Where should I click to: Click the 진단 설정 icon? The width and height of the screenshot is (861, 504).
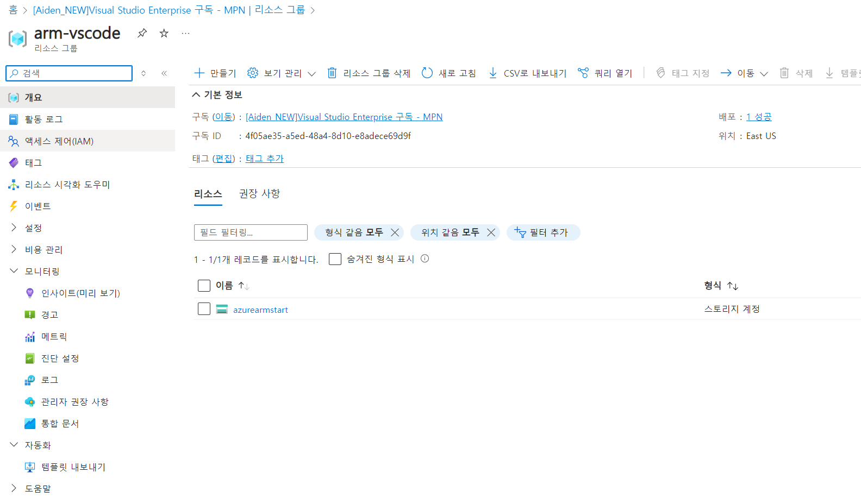coord(30,358)
